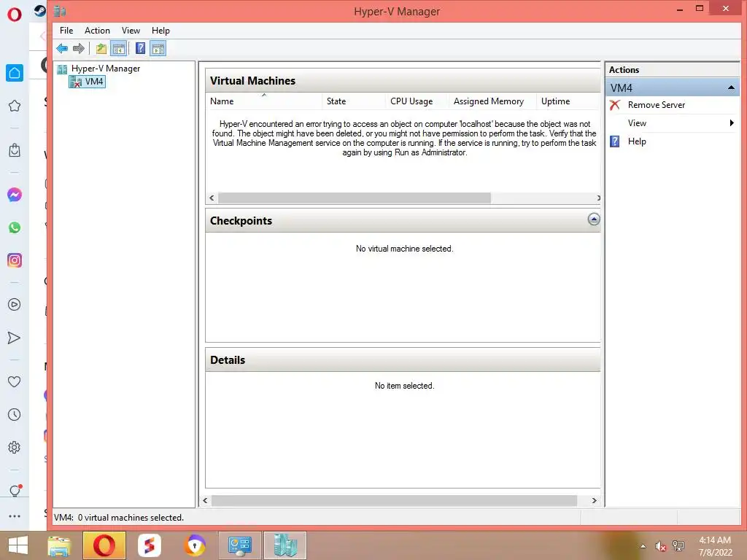This screenshot has width=747, height=560.
Task: Click the muted volume tray icon
Action: click(x=660, y=546)
